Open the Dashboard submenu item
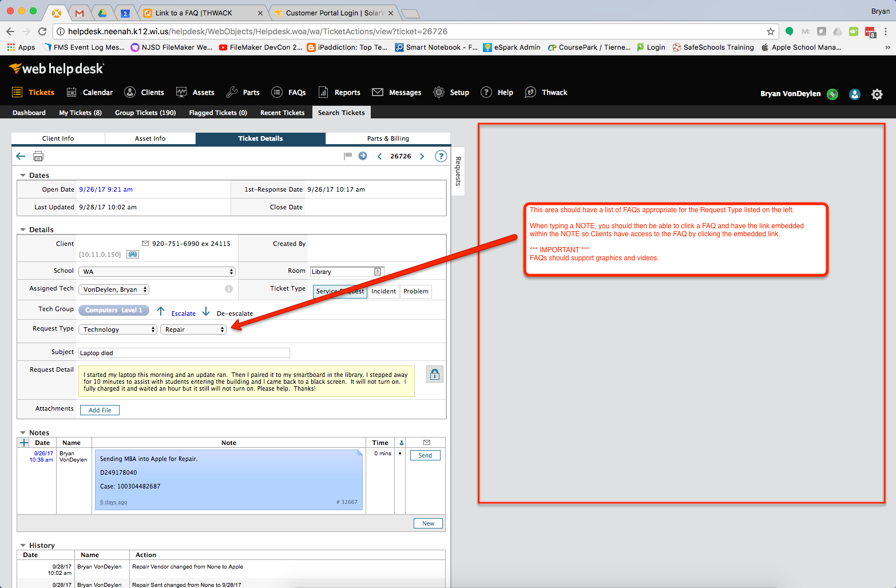This screenshot has height=588, width=896. [29, 113]
